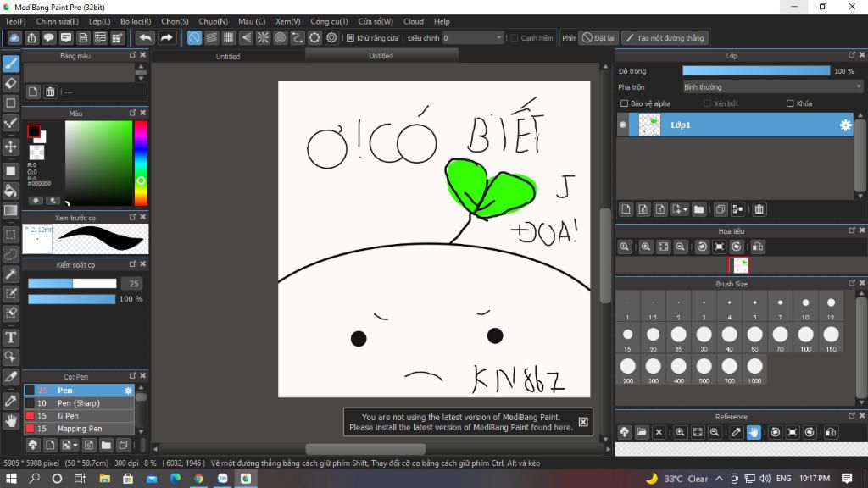This screenshot has height=488, width=868.
Task: Enable circle snap guide
Action: click(x=280, y=37)
